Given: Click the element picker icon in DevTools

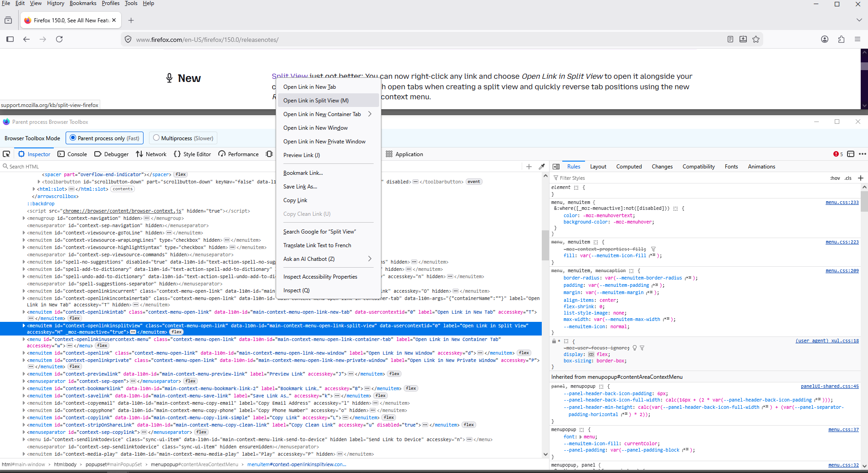Looking at the screenshot, I should click(x=6, y=154).
